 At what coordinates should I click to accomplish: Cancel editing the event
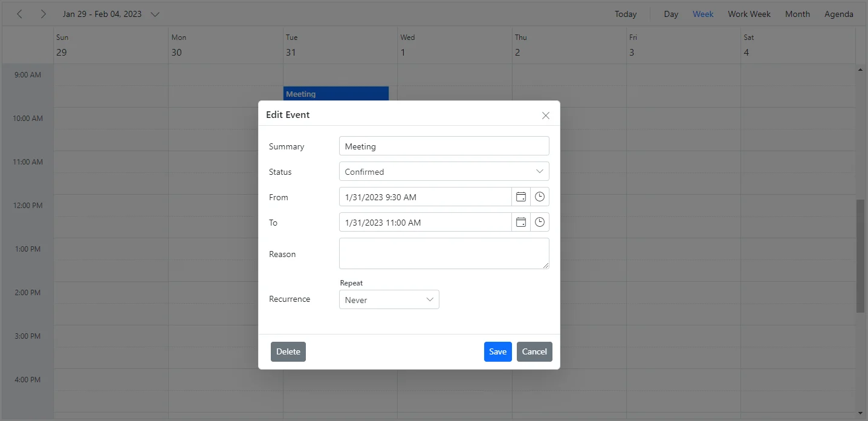pos(534,351)
